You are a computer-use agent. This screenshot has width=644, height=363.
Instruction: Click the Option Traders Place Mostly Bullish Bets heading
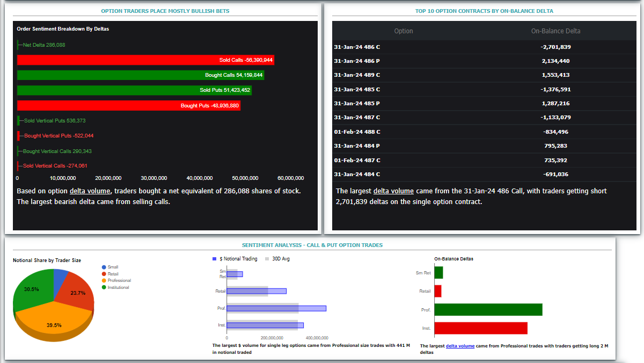coord(165,11)
